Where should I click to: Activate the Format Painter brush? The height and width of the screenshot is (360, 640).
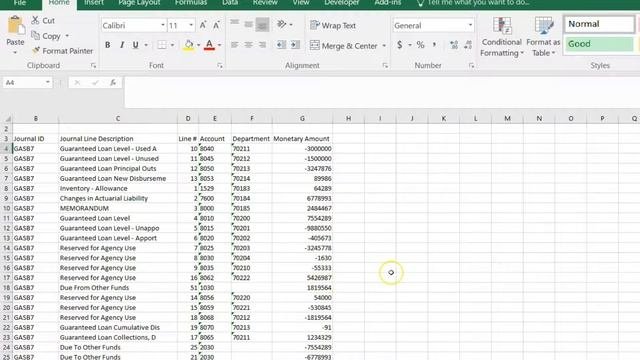click(x=36, y=51)
